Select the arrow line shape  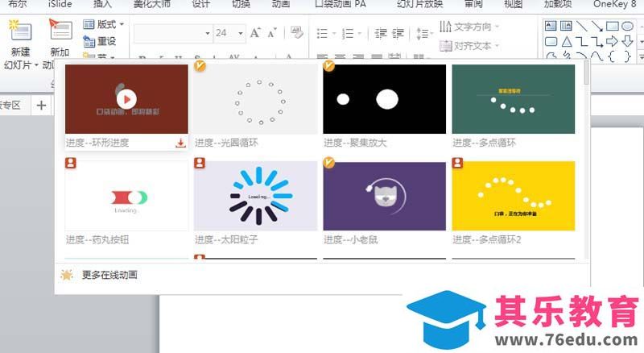point(597,26)
